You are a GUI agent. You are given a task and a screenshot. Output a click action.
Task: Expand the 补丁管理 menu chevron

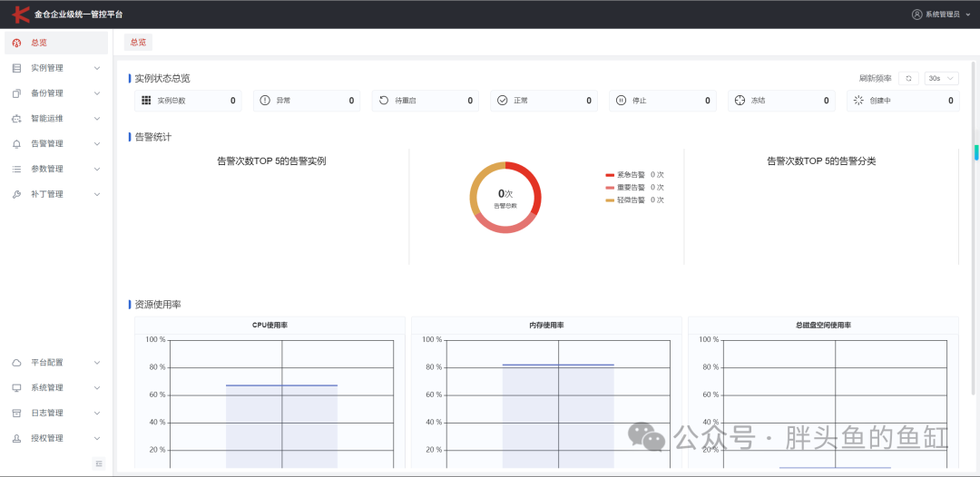[97, 194]
